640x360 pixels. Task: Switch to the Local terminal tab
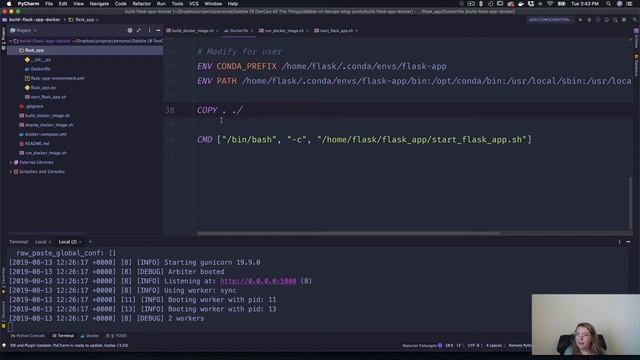click(x=40, y=242)
